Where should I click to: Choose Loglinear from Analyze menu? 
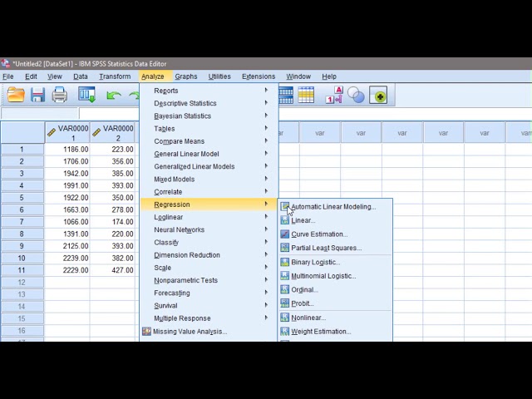tap(209, 217)
